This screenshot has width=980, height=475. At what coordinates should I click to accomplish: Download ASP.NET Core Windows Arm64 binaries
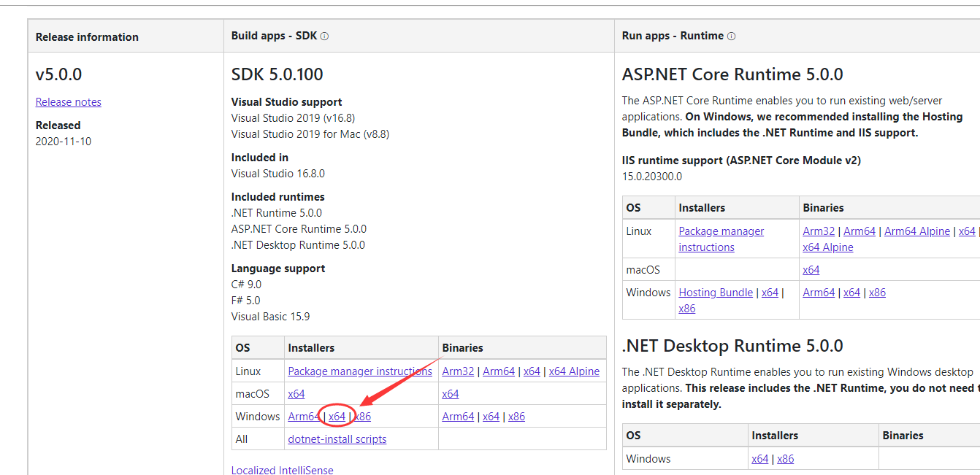pos(819,293)
